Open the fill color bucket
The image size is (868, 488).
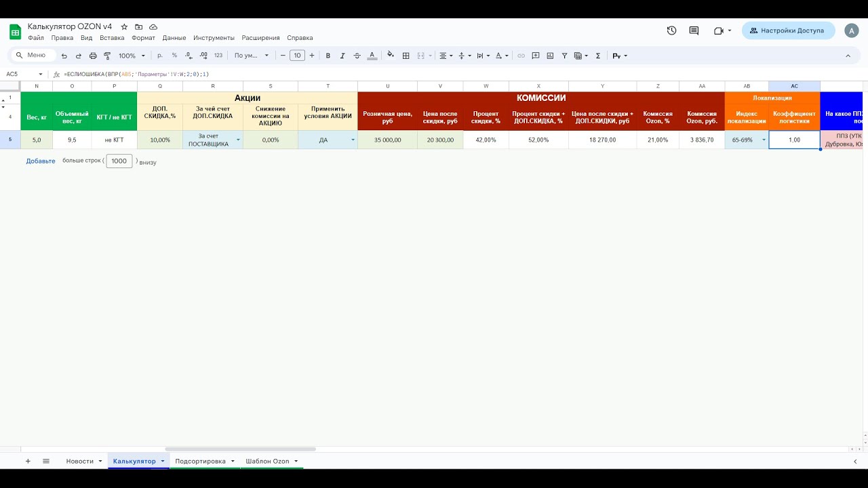[x=391, y=56]
